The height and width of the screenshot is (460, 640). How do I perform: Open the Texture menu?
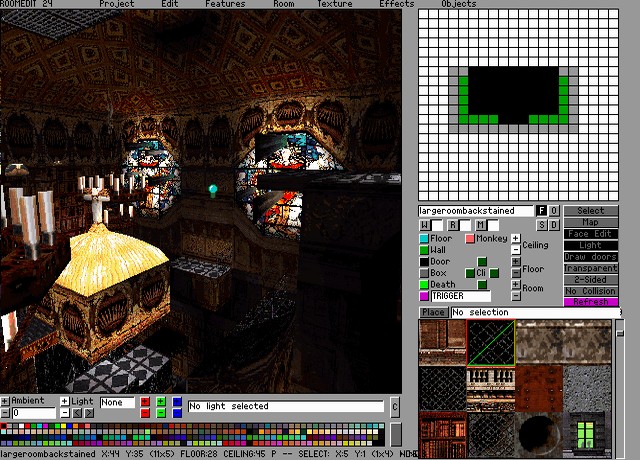pyautogui.click(x=334, y=4)
